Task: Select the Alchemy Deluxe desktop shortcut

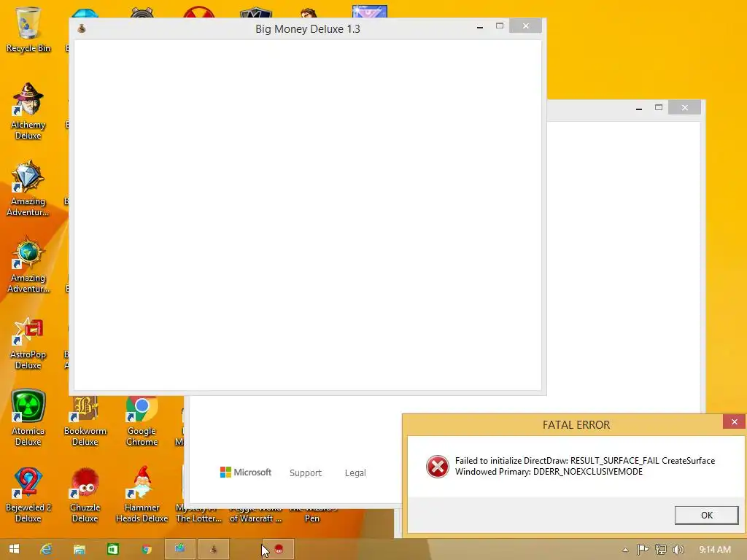Action: pyautogui.click(x=28, y=111)
